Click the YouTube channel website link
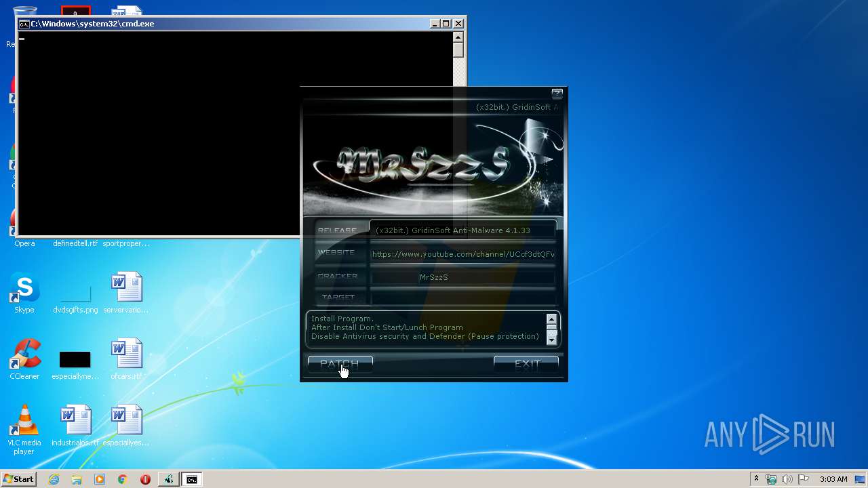Viewport: 868px width, 488px height. click(x=463, y=254)
